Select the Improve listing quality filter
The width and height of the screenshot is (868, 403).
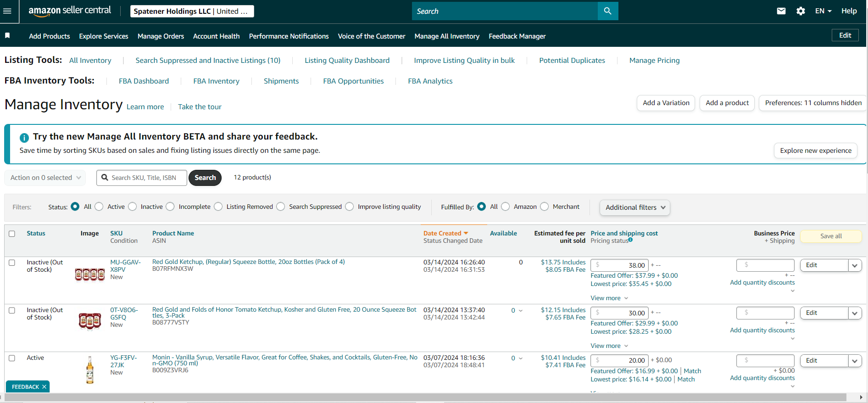coord(350,207)
